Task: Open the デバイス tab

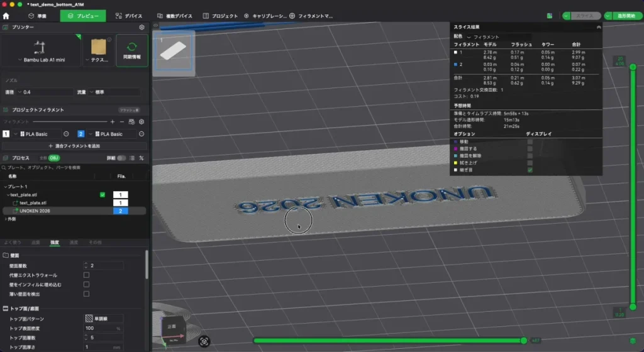Action: tap(129, 16)
